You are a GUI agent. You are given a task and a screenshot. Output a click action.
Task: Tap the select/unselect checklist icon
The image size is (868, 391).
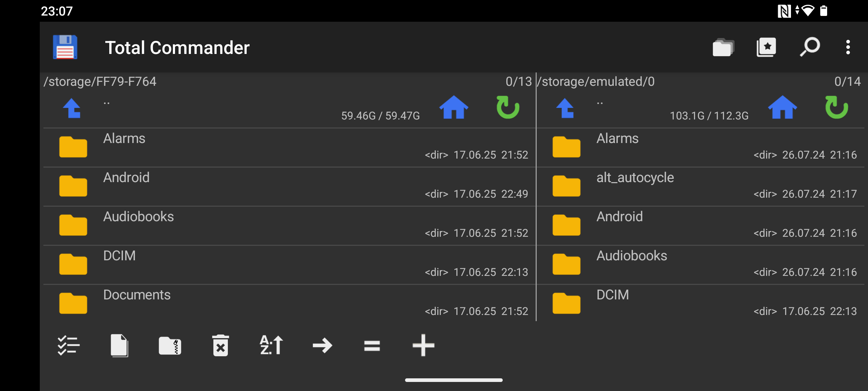[x=68, y=345]
